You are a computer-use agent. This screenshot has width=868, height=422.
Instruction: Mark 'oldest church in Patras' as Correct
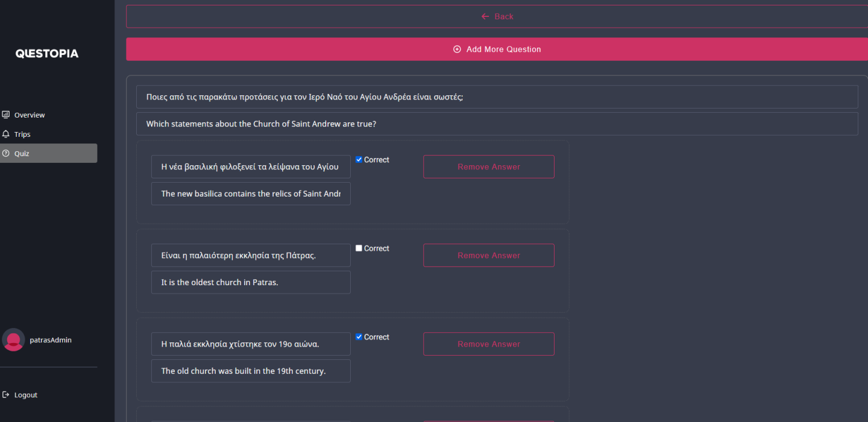pyautogui.click(x=359, y=248)
